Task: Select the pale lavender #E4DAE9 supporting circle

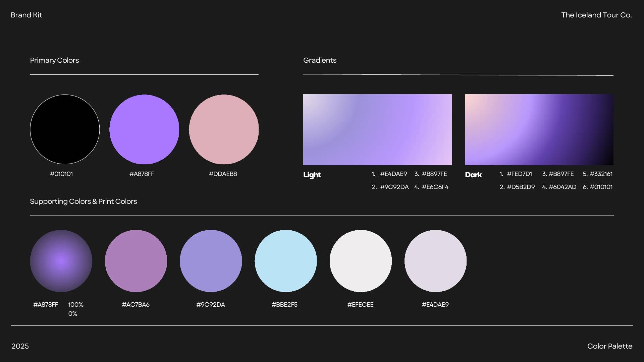Action: click(435, 261)
